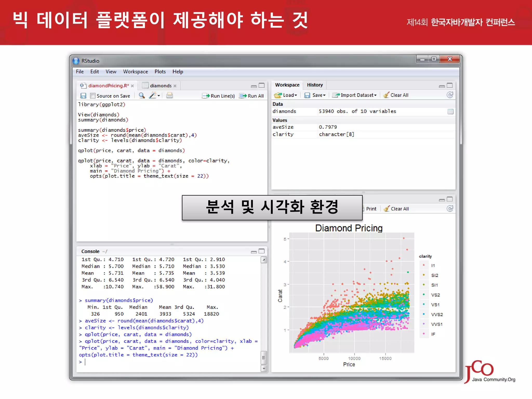Viewport: 532px width, 399px height.
Task: Close the diamonds data tab
Action: [175, 86]
